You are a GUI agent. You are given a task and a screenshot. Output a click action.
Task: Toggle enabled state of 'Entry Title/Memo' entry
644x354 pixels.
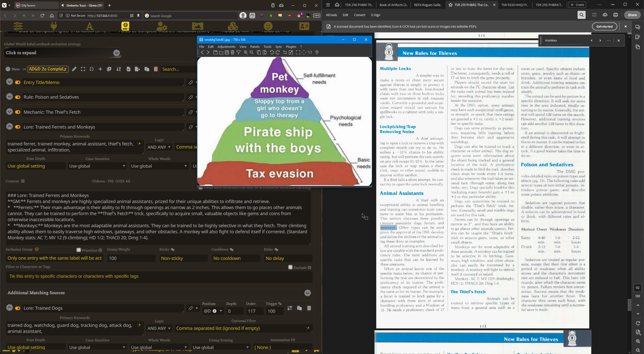click(18, 83)
